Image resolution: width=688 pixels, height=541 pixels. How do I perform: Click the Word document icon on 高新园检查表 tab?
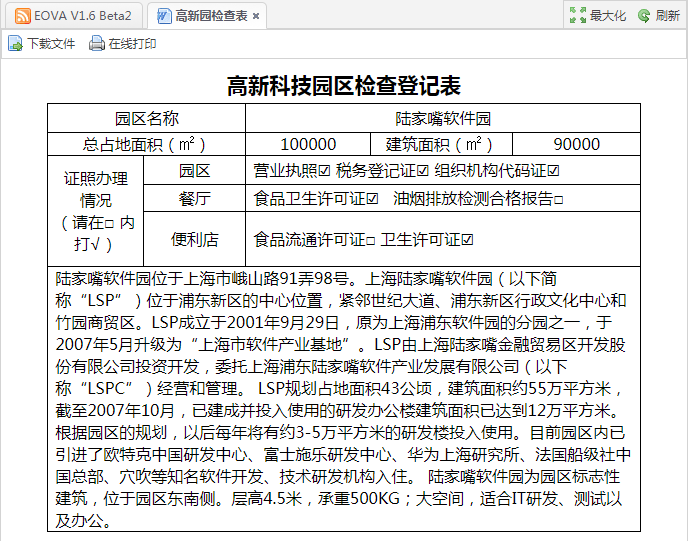coord(164,16)
